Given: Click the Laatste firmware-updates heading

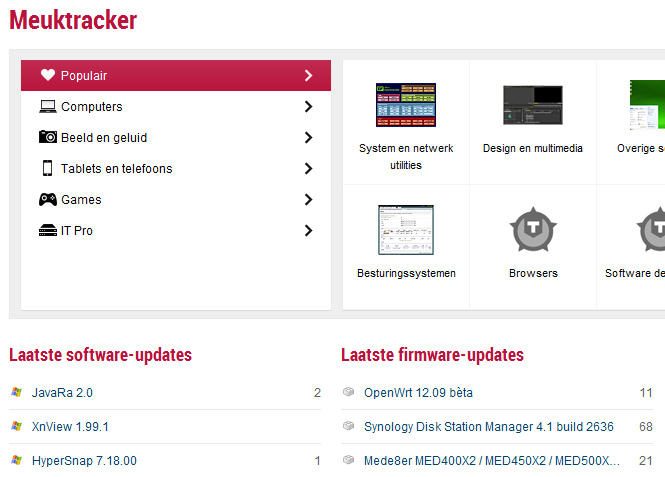Looking at the screenshot, I should coord(433,355).
